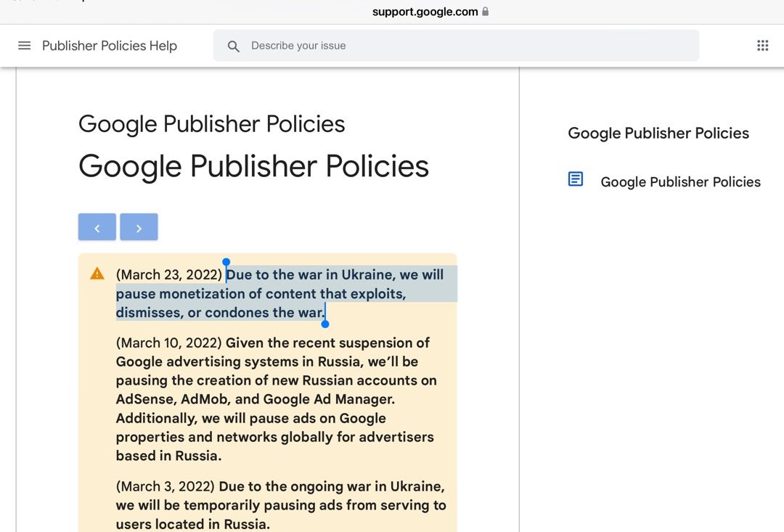The width and height of the screenshot is (784, 532).
Task: Click text 'based in Russia.'
Action: [168, 456]
